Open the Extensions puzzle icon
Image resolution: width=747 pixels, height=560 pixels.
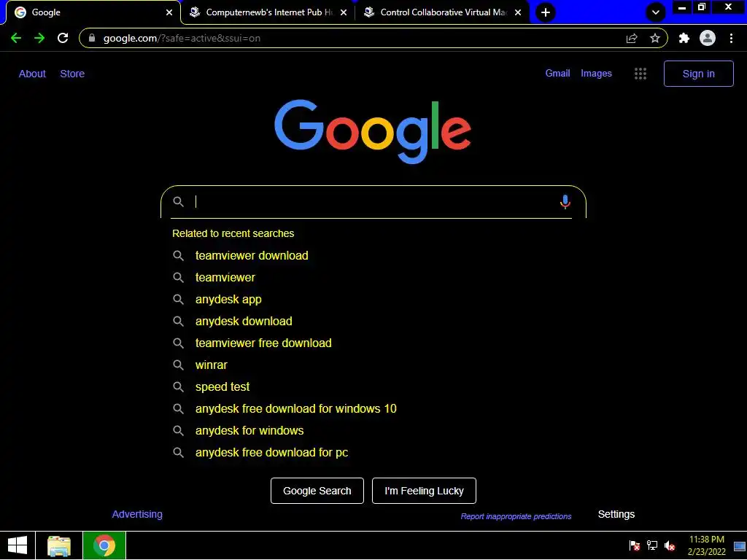click(684, 38)
